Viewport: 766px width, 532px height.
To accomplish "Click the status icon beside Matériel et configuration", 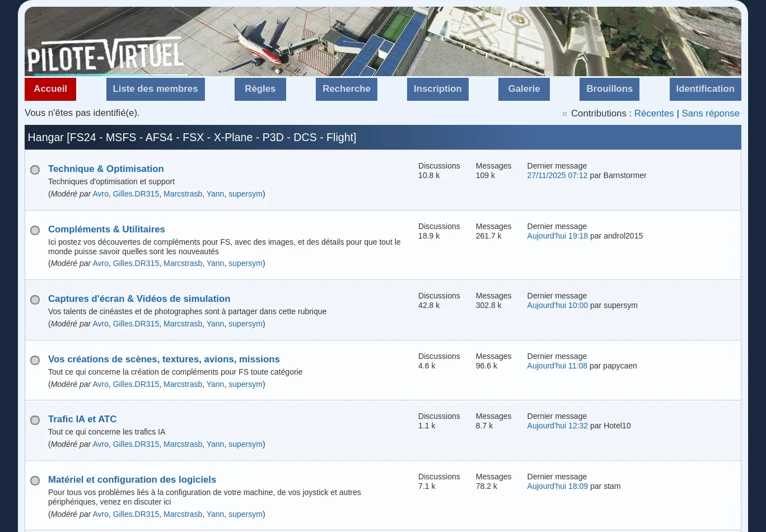I will pos(35,480).
